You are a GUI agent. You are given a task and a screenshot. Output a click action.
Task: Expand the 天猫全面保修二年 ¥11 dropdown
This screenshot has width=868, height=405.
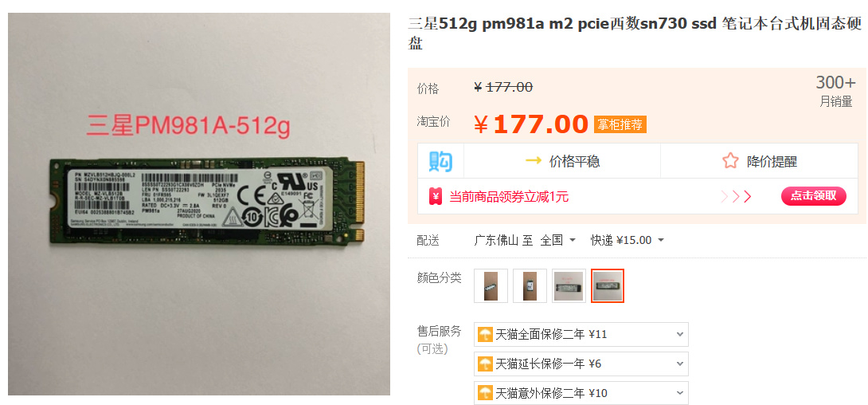pyautogui.click(x=581, y=334)
